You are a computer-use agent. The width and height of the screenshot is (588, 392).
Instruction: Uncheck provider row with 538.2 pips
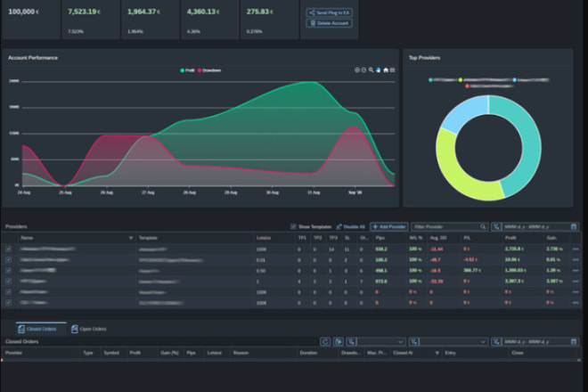pos(9,249)
